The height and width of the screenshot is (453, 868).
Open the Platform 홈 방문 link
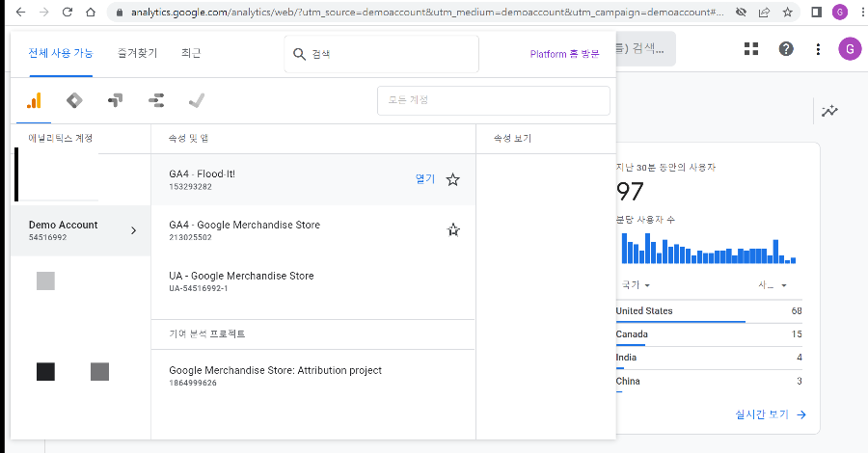tap(564, 54)
